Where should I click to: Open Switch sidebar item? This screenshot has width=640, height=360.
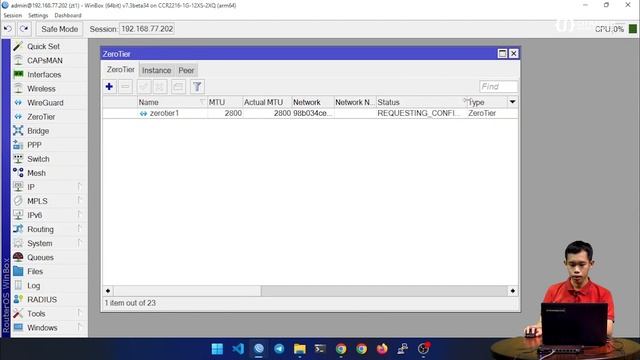tap(38, 159)
